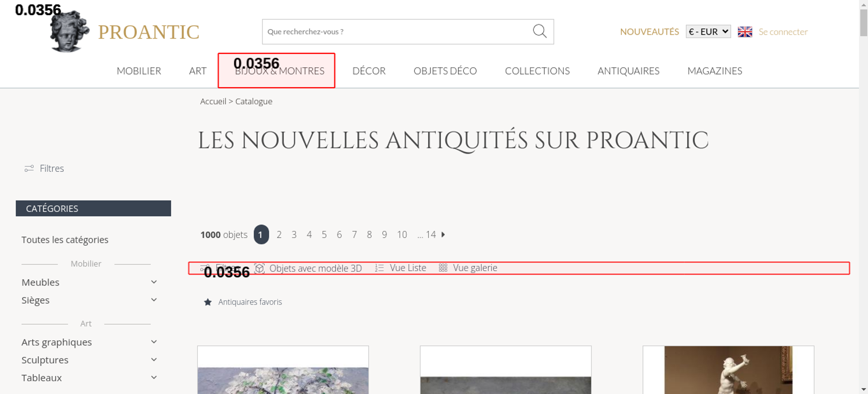Image resolution: width=868 pixels, height=394 pixels.
Task: Click the 3D cube model icon
Action: pos(260,268)
